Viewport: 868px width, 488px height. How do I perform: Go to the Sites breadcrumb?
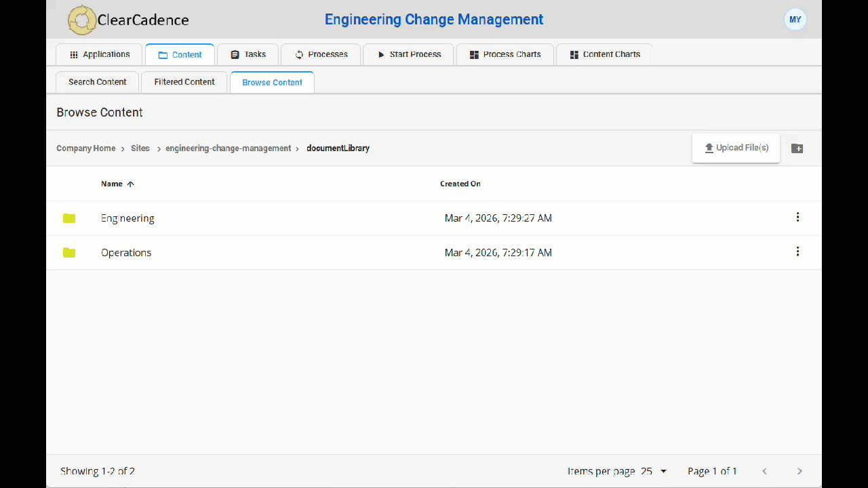(x=140, y=148)
